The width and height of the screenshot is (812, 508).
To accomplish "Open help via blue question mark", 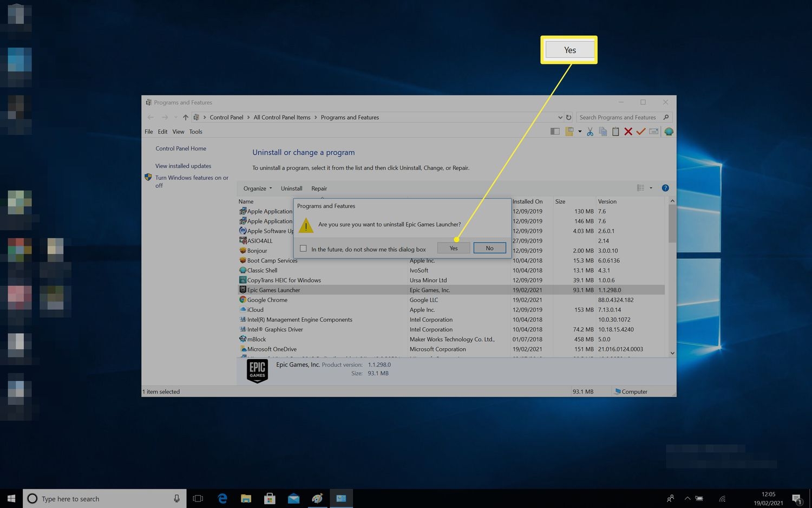I will 665,188.
